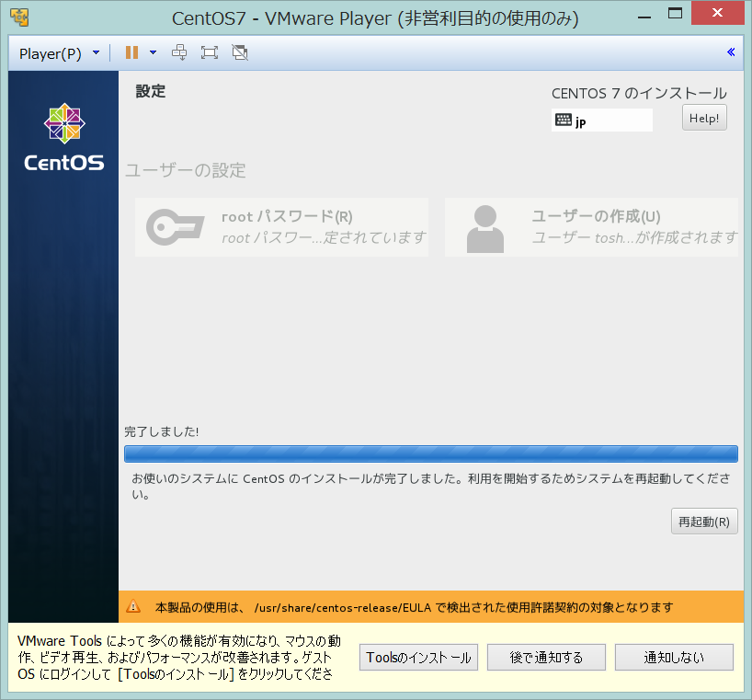Click the 再起動(R) reboot button
The width and height of the screenshot is (752, 700).
click(x=704, y=521)
